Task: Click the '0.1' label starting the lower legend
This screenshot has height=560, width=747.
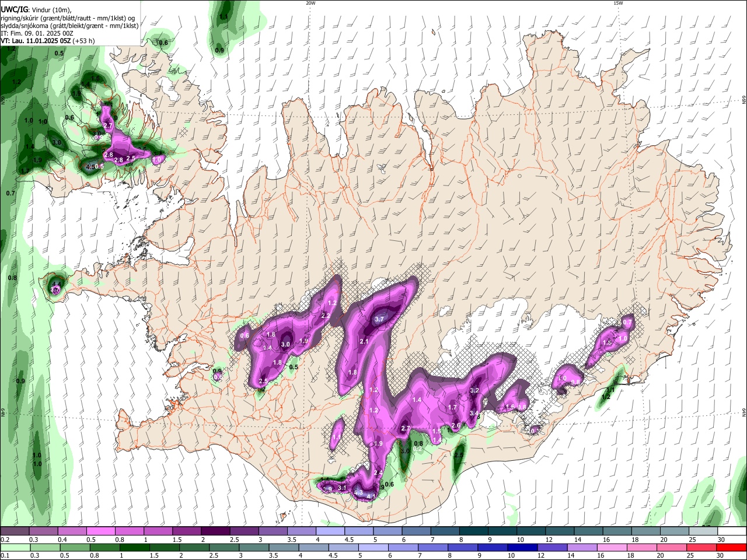Action: point(5,555)
